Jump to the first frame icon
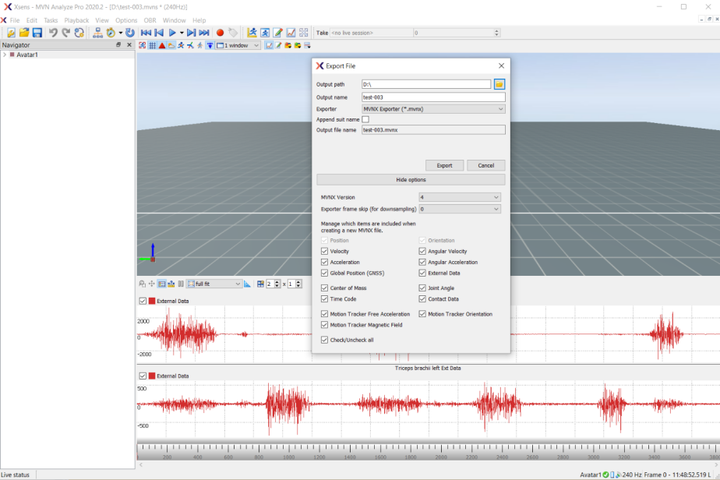Viewport: 720px width, 480px height. [145, 33]
